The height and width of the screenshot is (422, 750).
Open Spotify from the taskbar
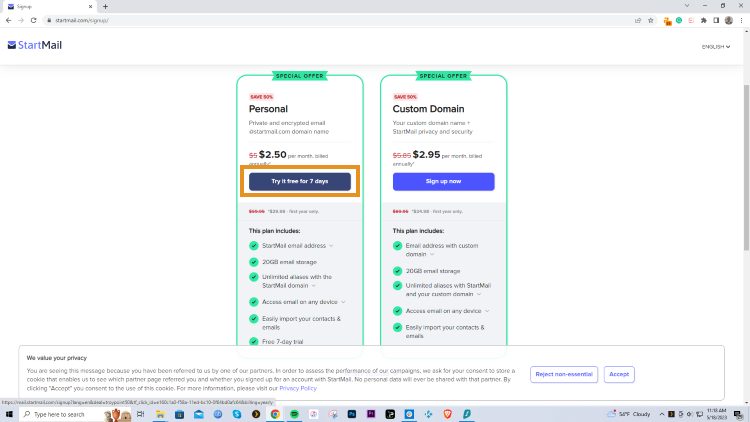pyautogui.click(x=294, y=414)
